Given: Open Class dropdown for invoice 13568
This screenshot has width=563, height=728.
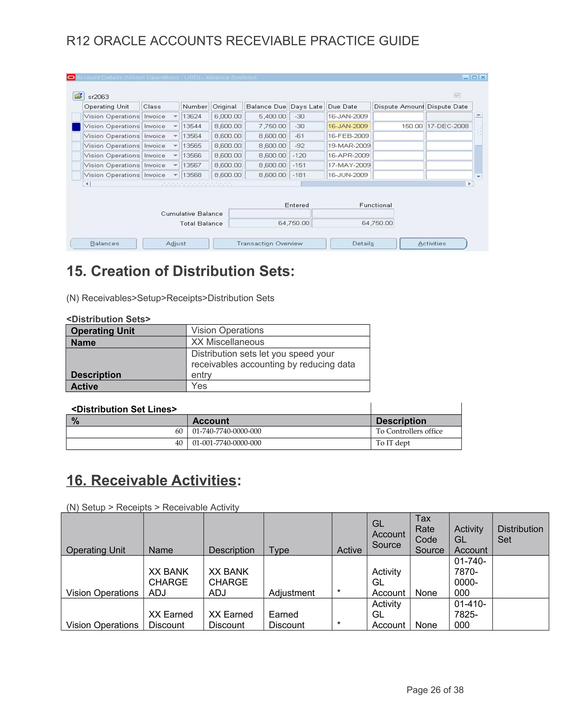Looking at the screenshot, I should coord(175,175).
